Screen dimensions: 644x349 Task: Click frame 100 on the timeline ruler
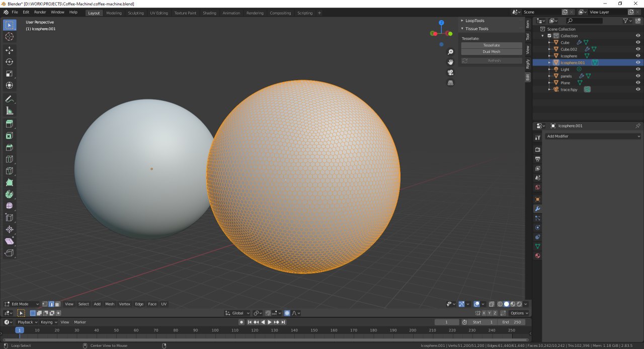(x=215, y=330)
